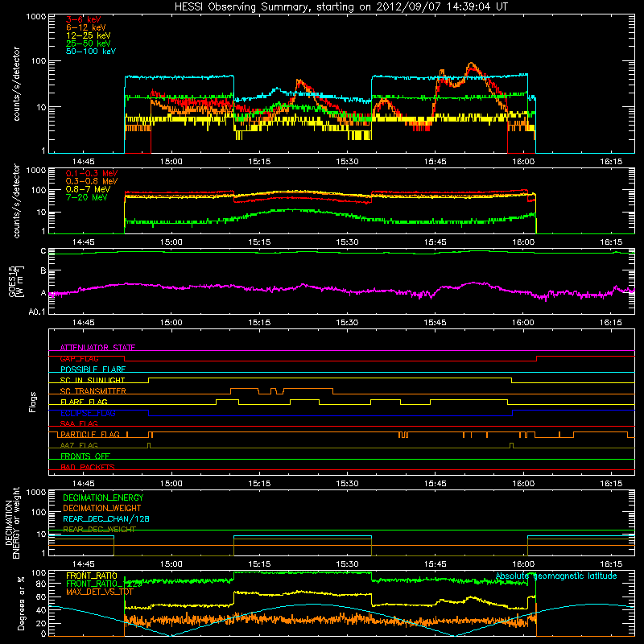Select the 'DECIMATION ENERGY or weight' axis title
Image resolution: width=644 pixels, height=644 pixels.
coord(12,523)
